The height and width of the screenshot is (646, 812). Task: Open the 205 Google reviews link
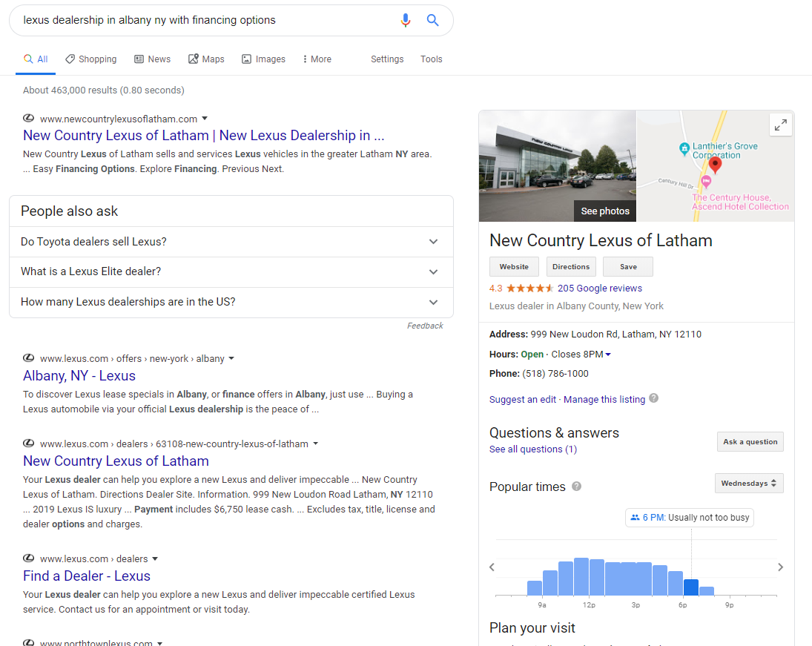tap(599, 289)
